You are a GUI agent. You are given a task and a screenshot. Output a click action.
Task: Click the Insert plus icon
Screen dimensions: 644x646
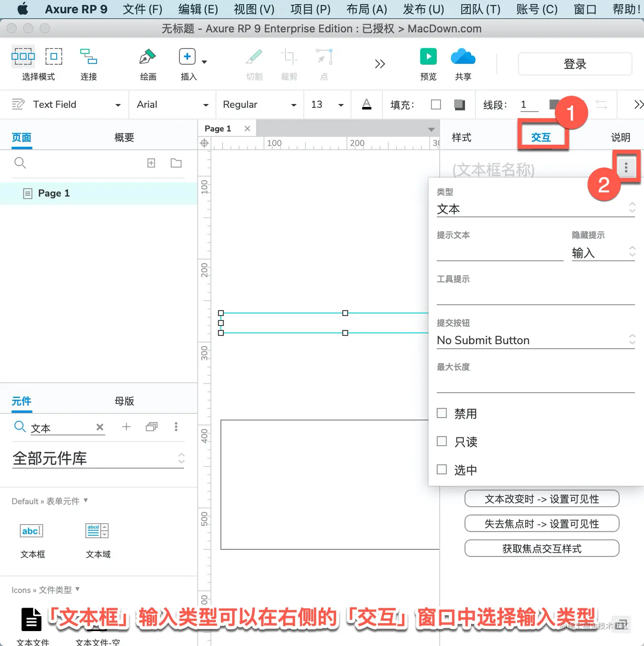[x=187, y=56]
